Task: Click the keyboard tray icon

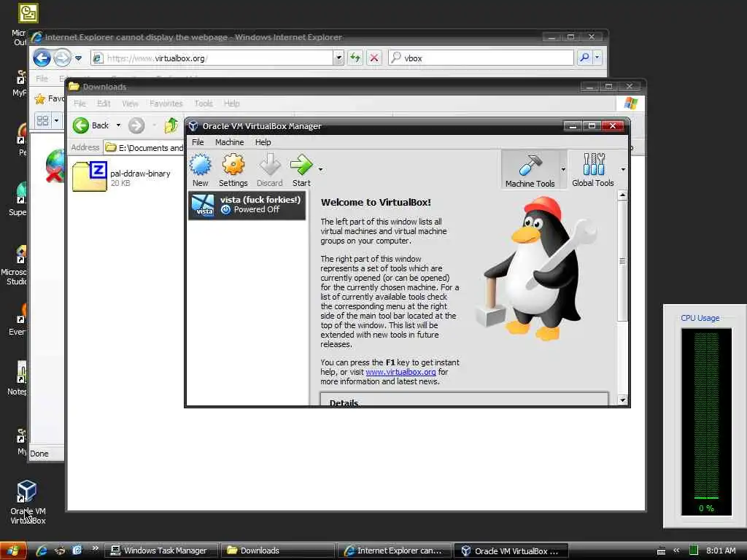Action: click(661, 551)
